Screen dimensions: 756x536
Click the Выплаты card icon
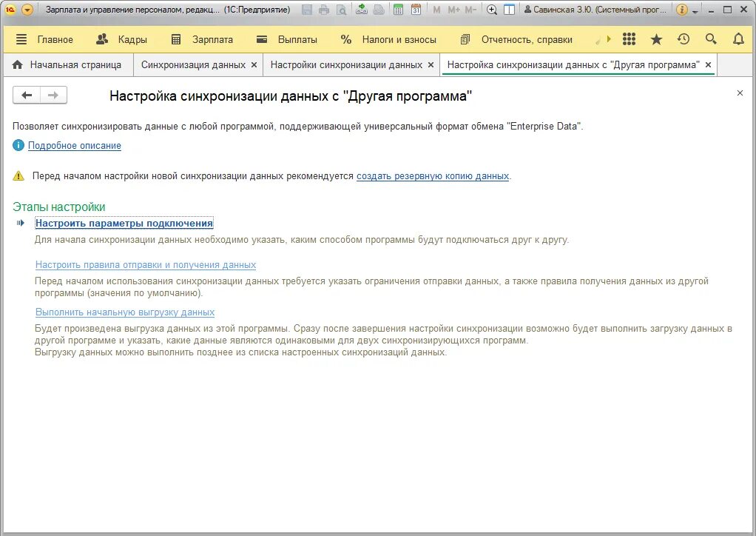coord(262,39)
